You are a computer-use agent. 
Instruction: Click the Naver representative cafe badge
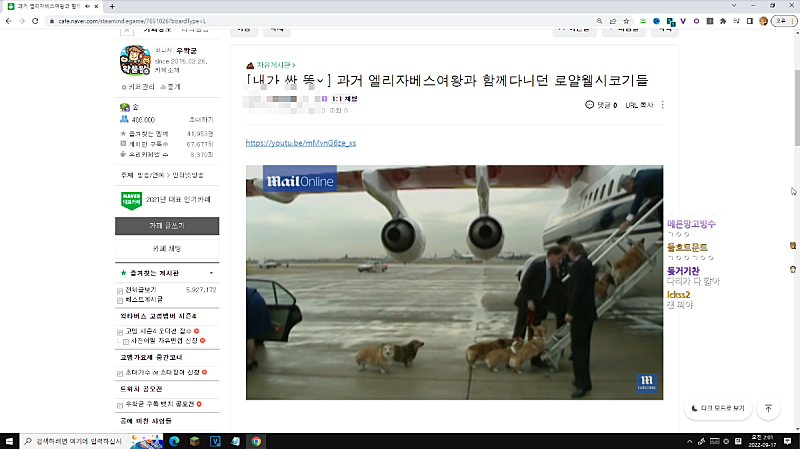click(x=131, y=200)
